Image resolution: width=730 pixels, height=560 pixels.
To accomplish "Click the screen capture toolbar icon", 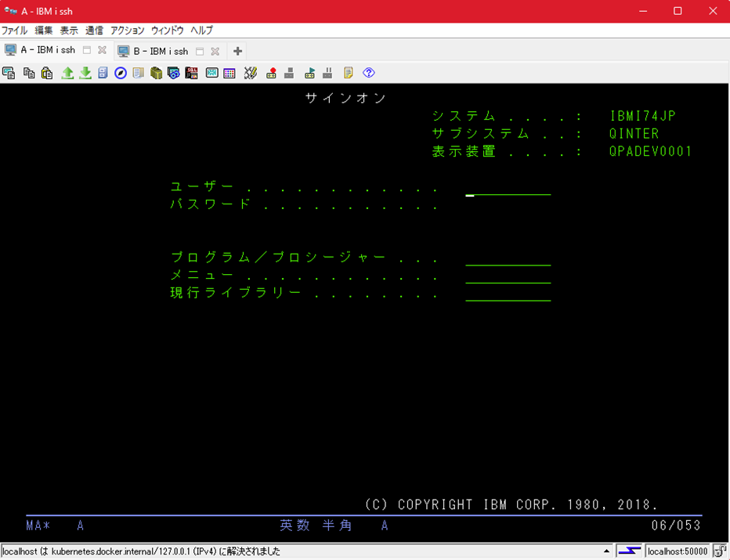I will click(9, 73).
